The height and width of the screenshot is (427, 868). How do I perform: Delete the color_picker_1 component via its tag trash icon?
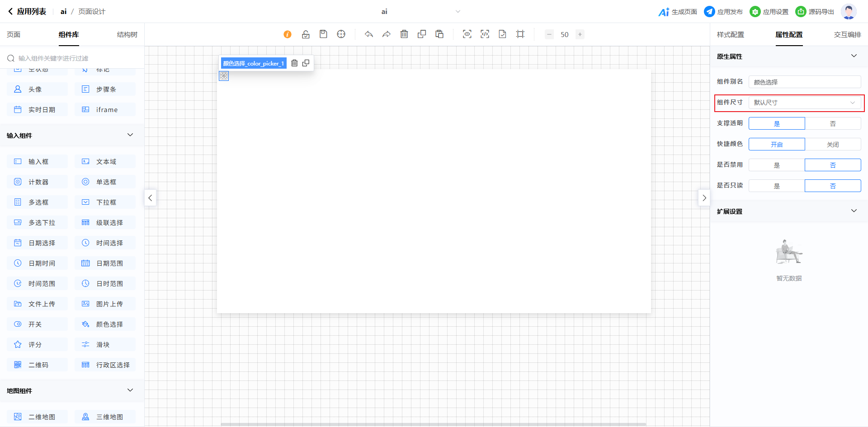pos(294,63)
